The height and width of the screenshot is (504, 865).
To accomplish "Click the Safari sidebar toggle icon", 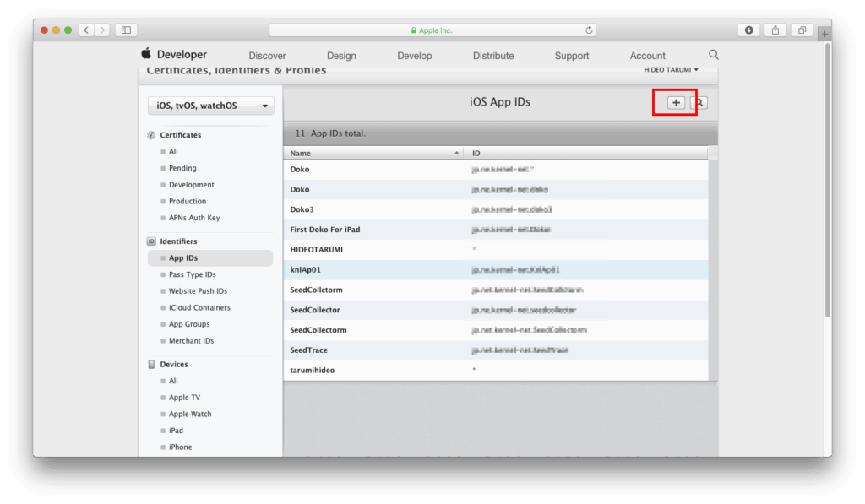I will click(x=126, y=30).
